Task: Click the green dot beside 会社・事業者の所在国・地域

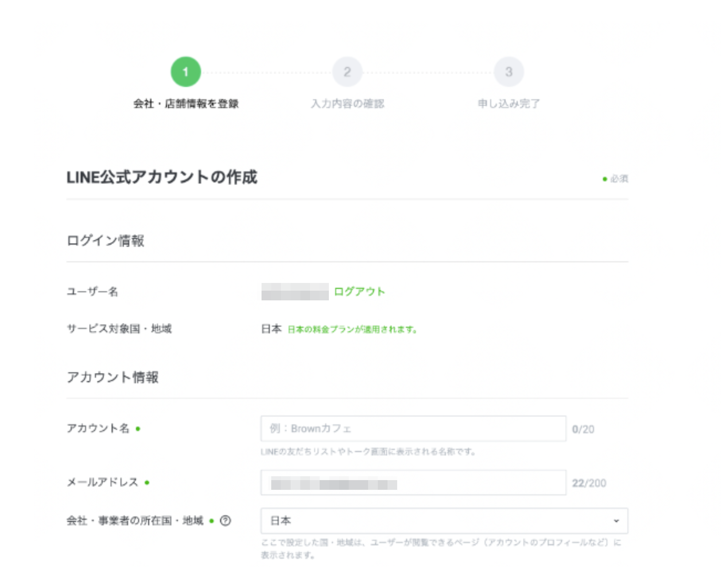Action: (x=211, y=521)
